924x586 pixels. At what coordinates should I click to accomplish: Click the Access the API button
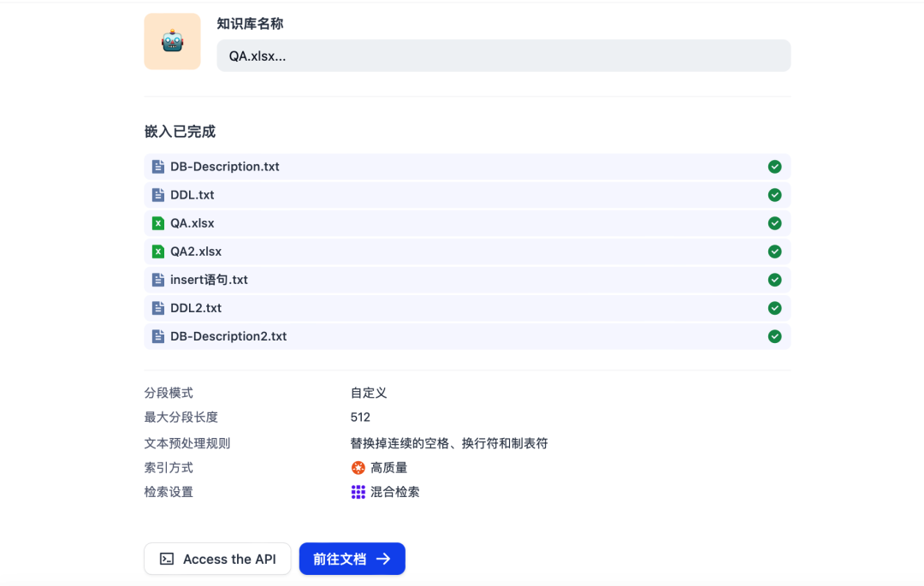tap(217, 559)
